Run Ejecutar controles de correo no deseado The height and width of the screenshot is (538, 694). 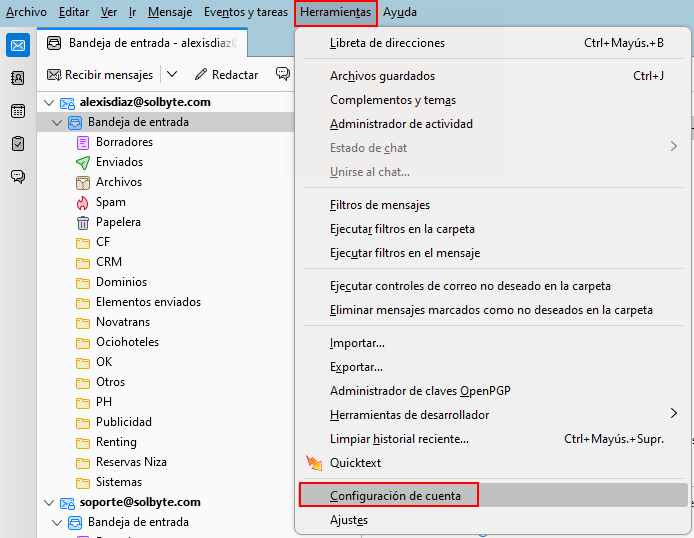tap(494, 286)
